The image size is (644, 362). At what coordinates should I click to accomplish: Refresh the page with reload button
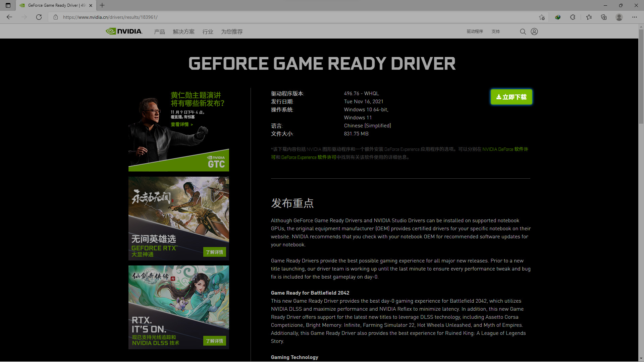[39, 17]
